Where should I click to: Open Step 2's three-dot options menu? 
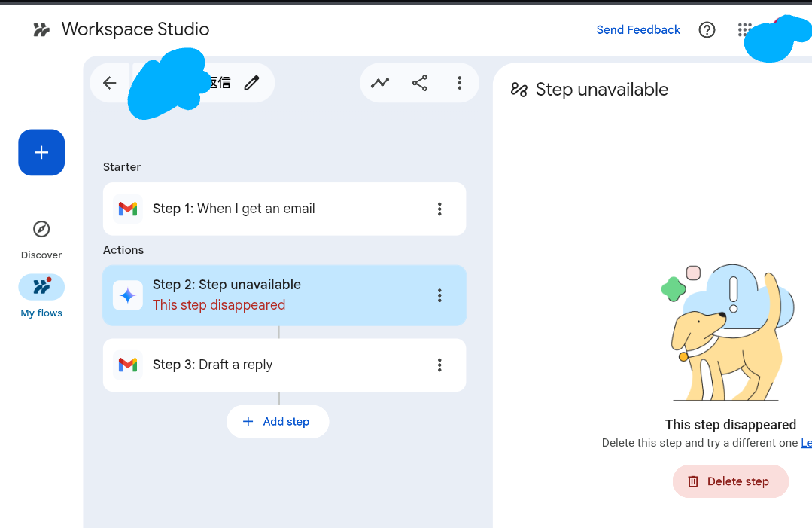440,295
